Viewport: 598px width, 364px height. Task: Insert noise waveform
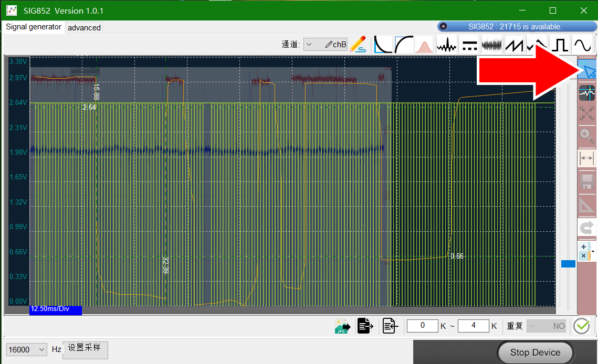[491, 45]
